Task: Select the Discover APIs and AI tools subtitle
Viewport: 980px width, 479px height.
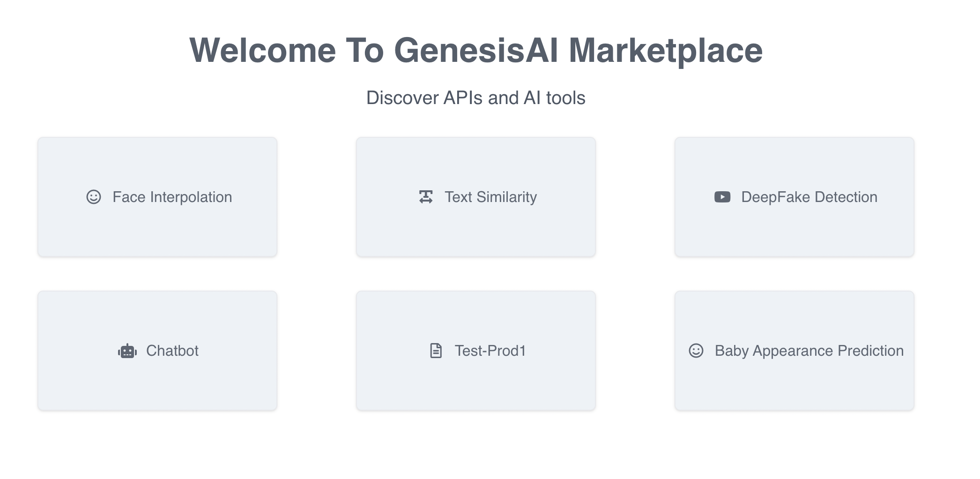Action: pos(476,97)
